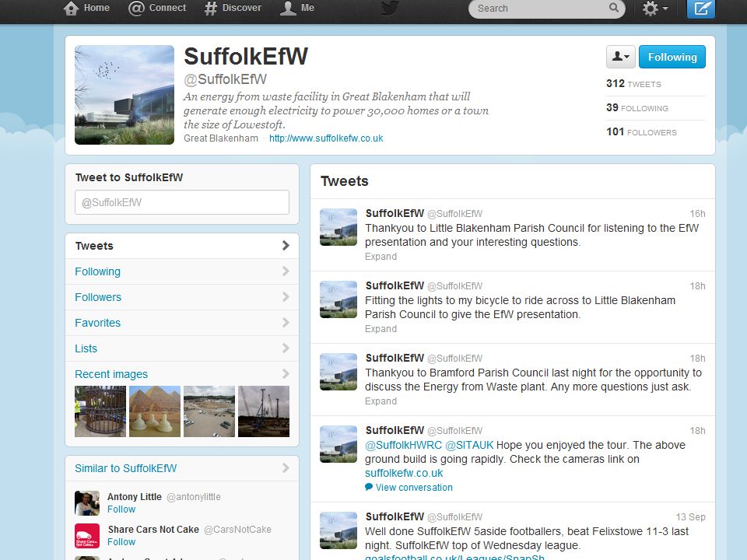The image size is (747, 560).
Task: Go to Home in top navigation
Action: [x=86, y=8]
